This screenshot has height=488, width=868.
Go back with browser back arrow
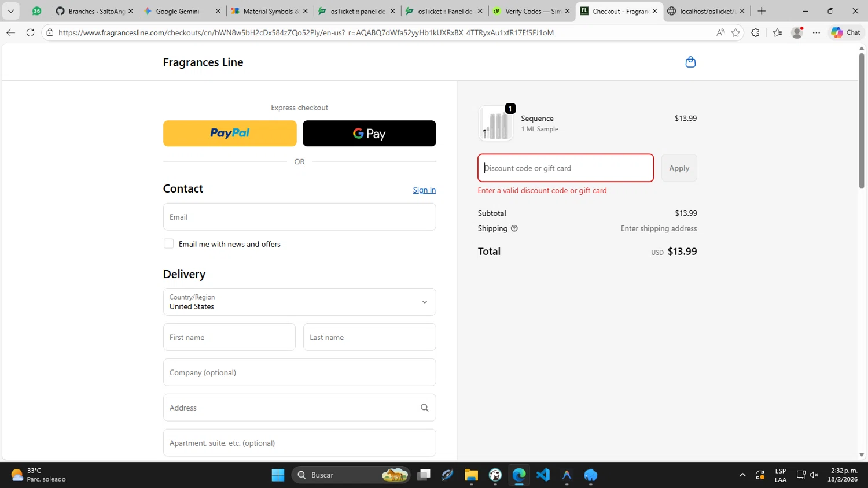pyautogui.click(x=10, y=32)
